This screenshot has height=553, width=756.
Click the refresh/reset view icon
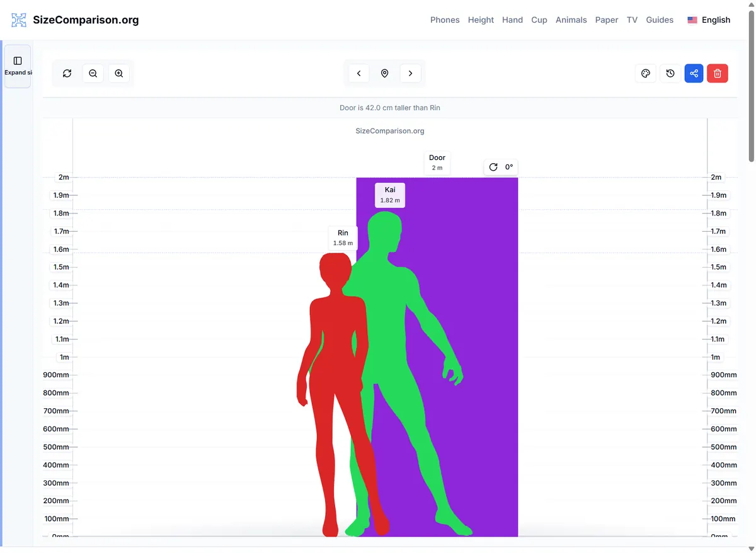[67, 74]
